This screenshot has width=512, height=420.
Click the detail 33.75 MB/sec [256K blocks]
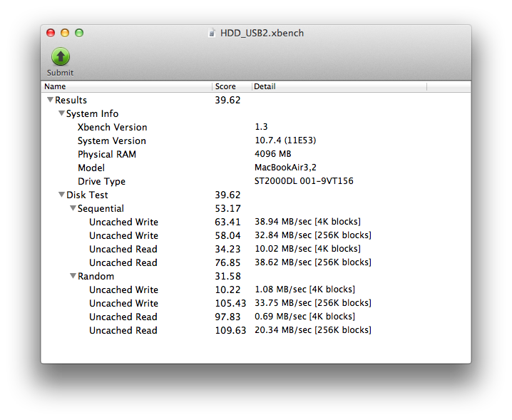point(313,303)
